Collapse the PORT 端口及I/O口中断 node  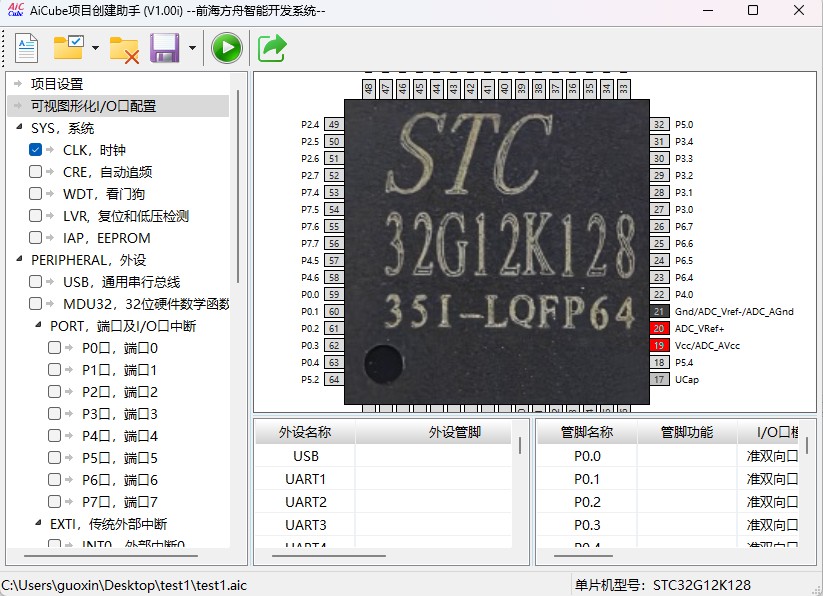pos(38,325)
